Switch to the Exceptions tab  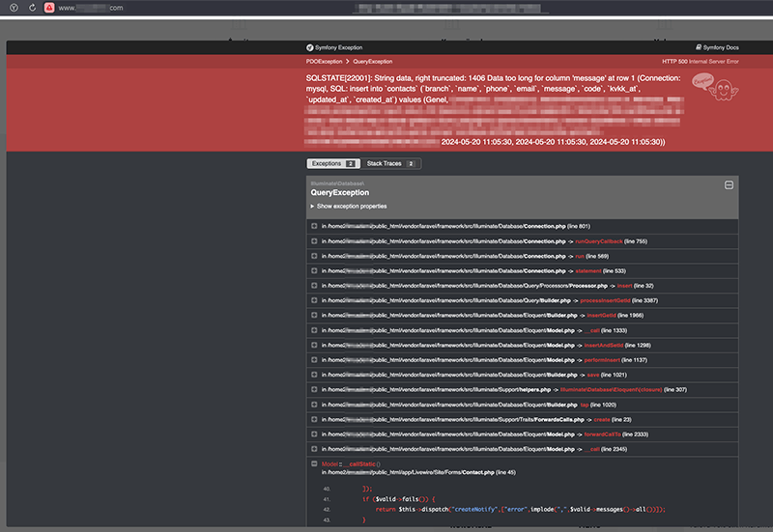coord(331,164)
